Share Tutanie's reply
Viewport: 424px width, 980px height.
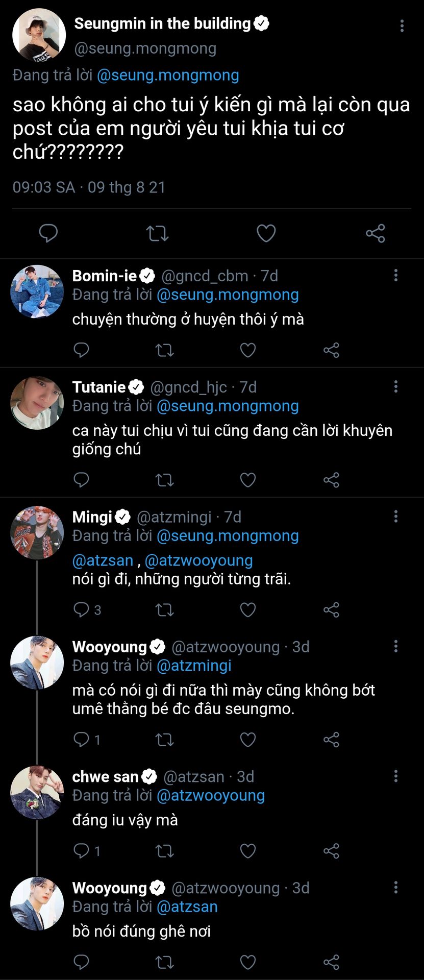331,480
